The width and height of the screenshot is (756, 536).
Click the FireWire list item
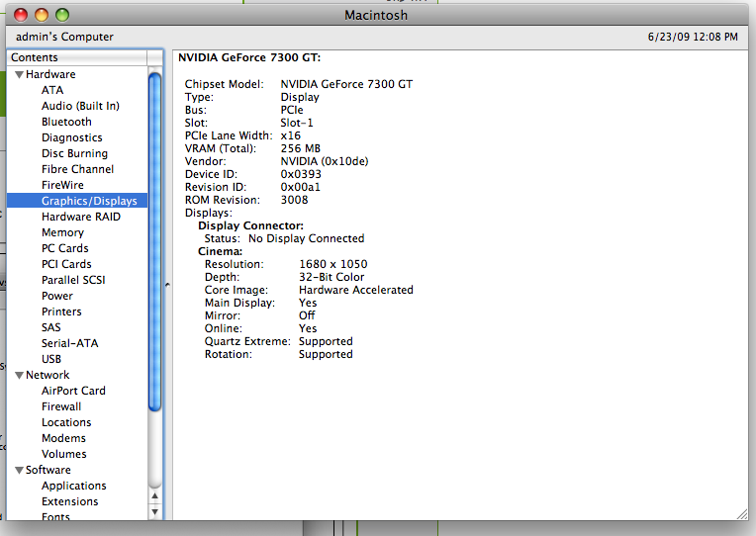click(62, 185)
